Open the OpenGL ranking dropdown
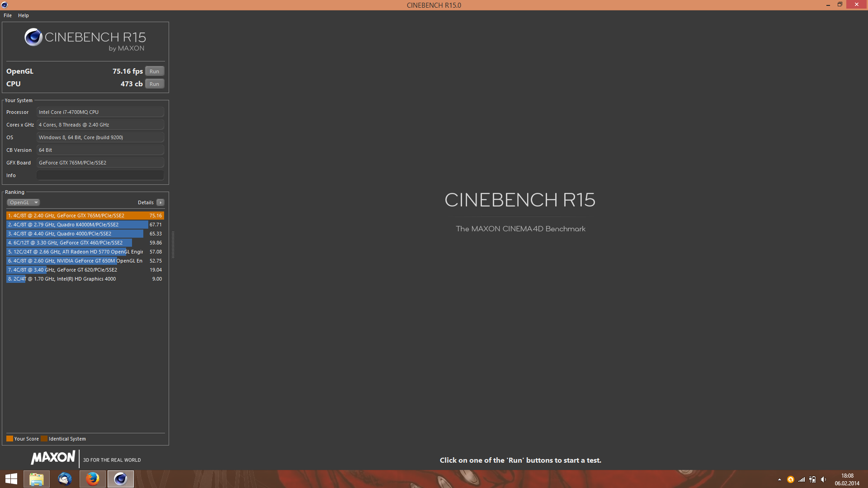 [24, 202]
